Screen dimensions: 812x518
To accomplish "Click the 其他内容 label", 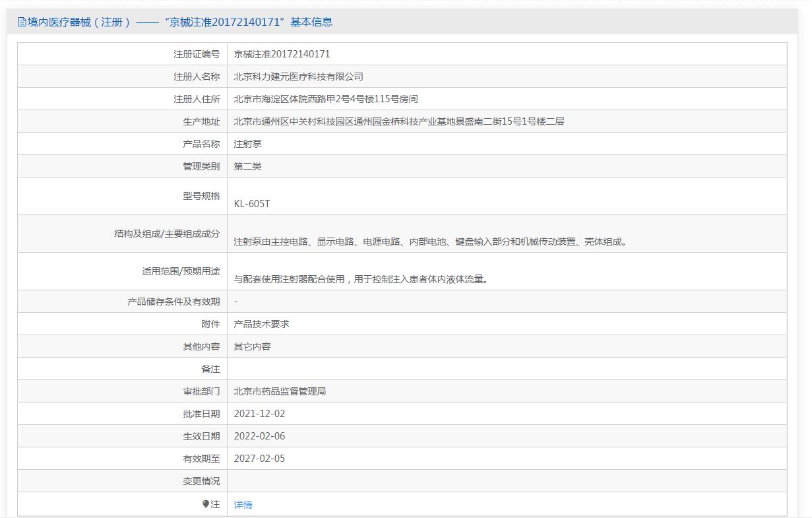I will tap(201, 346).
